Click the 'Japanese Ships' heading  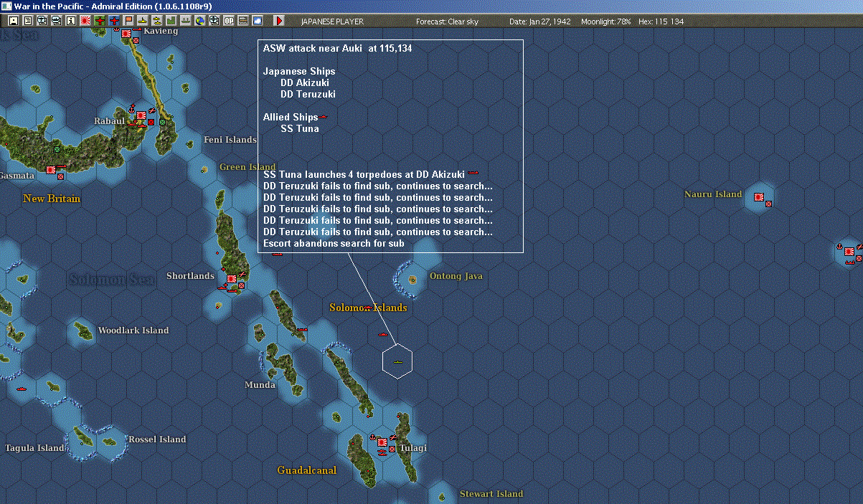[299, 72]
